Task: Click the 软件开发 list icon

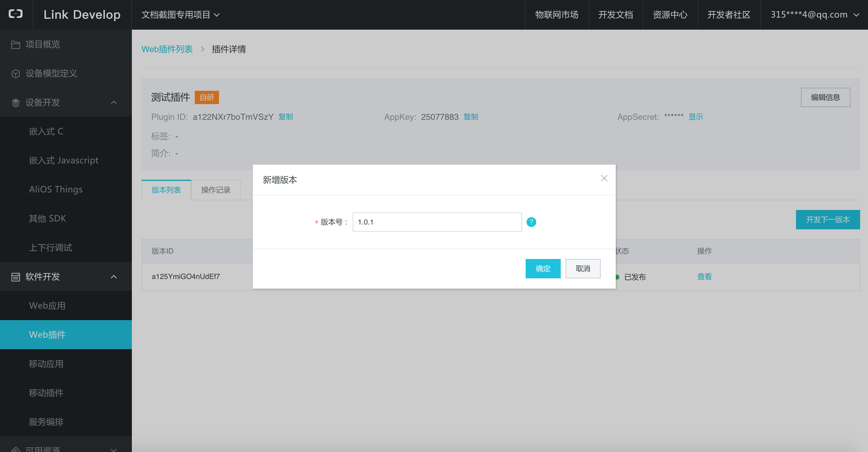Action: click(15, 277)
